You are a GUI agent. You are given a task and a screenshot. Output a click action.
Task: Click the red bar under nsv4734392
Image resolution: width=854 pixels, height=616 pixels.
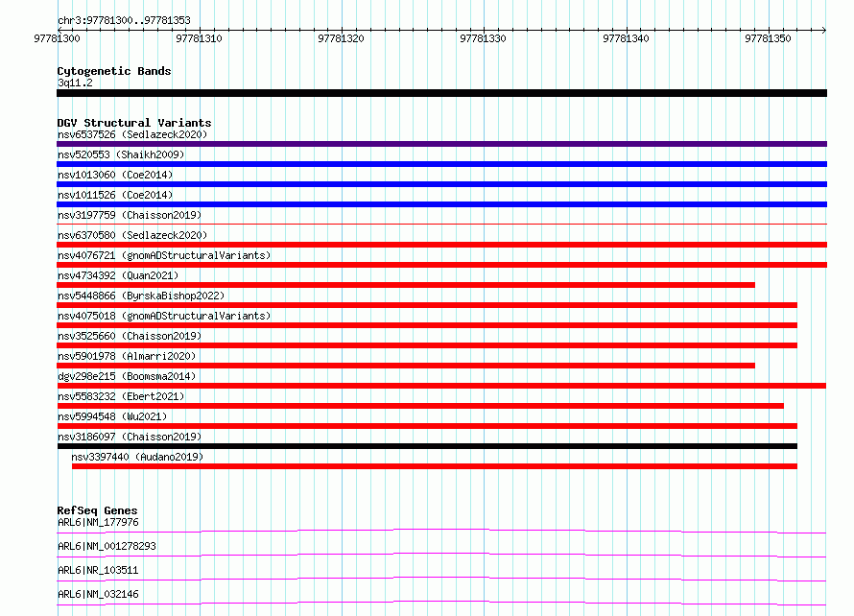(406, 285)
